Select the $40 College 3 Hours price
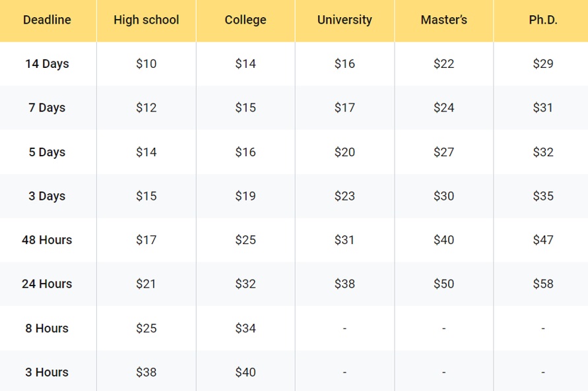Screen dimensions: 588x391 pyautogui.click(x=245, y=372)
